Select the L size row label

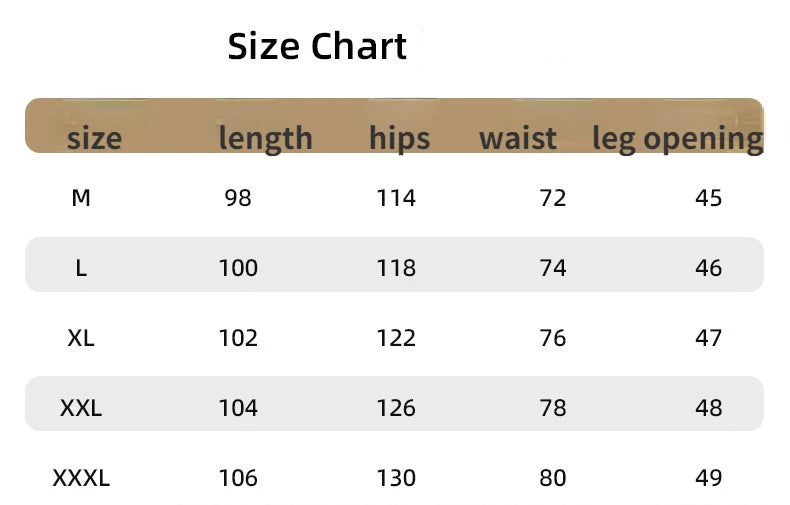tap(81, 268)
